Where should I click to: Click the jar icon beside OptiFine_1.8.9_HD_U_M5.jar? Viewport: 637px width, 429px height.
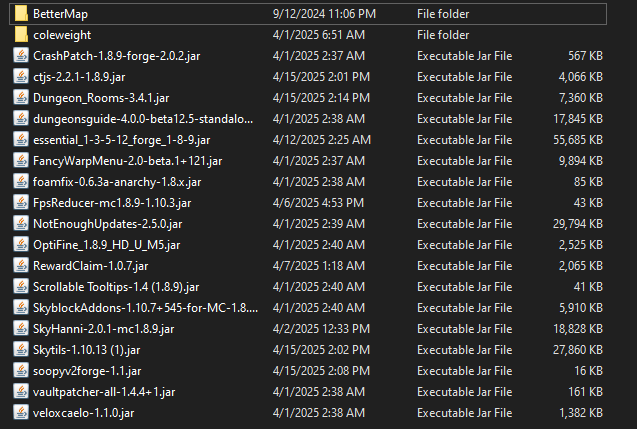click(21, 245)
